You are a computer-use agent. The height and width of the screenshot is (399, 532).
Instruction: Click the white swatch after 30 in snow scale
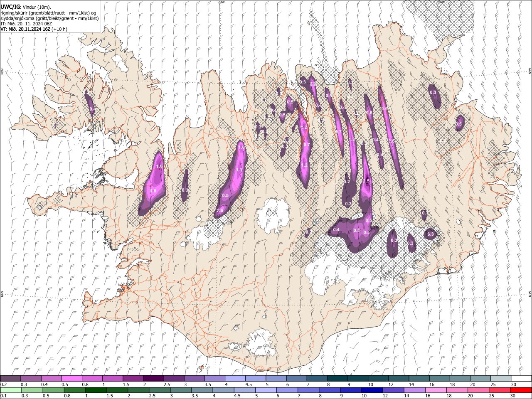click(x=520, y=378)
